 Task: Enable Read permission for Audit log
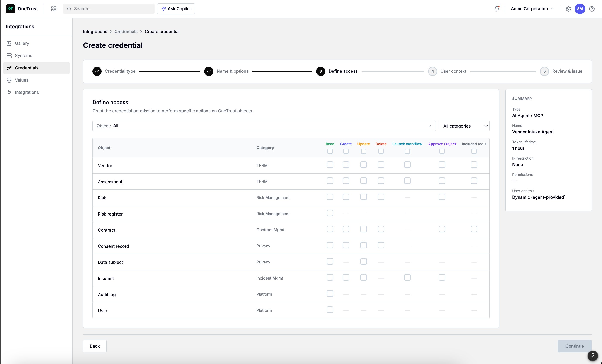pyautogui.click(x=330, y=293)
